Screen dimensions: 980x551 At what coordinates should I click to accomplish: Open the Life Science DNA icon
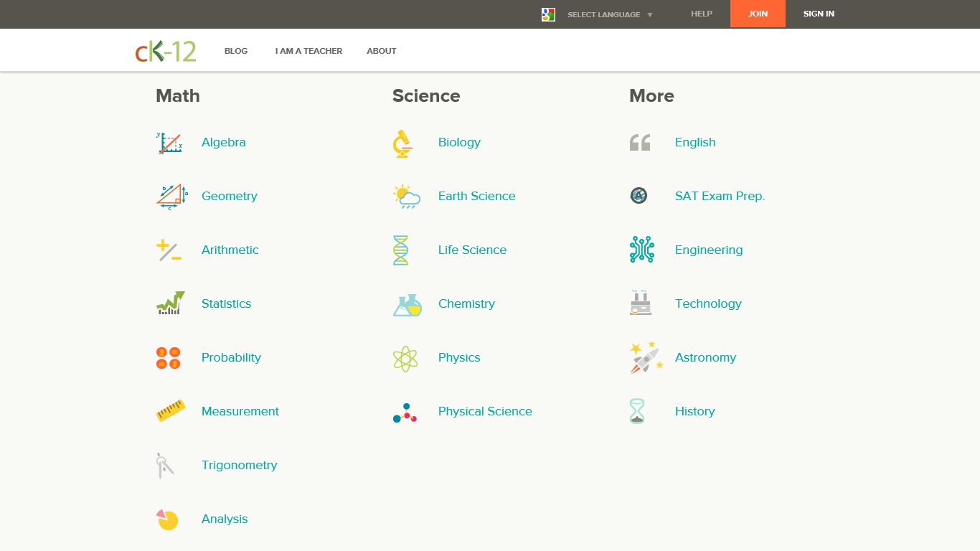click(x=400, y=250)
